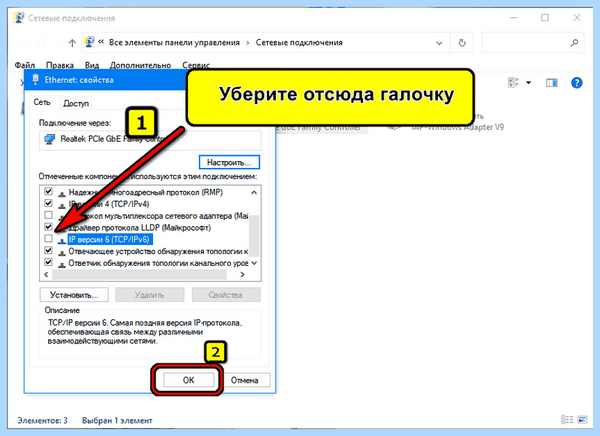
Task: Open the Вид menu
Action: click(x=92, y=65)
